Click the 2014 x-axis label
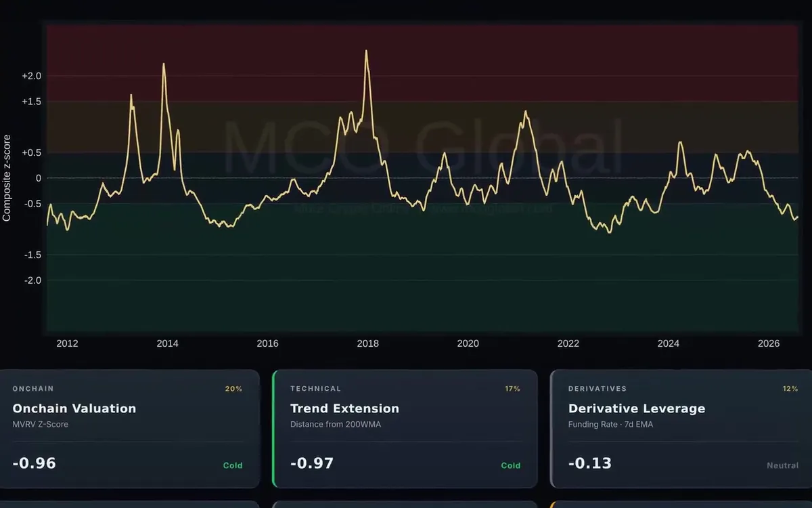This screenshot has width=812, height=508. pos(167,343)
